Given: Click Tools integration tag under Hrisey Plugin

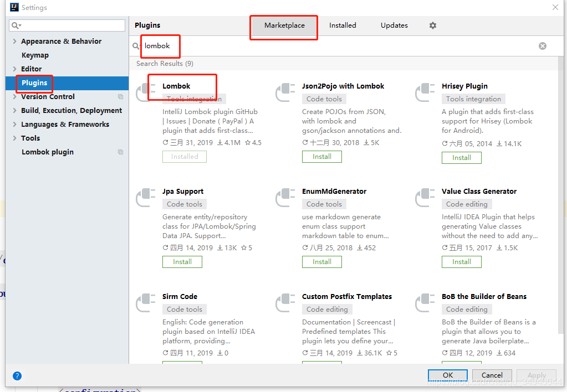Looking at the screenshot, I should pos(473,99).
